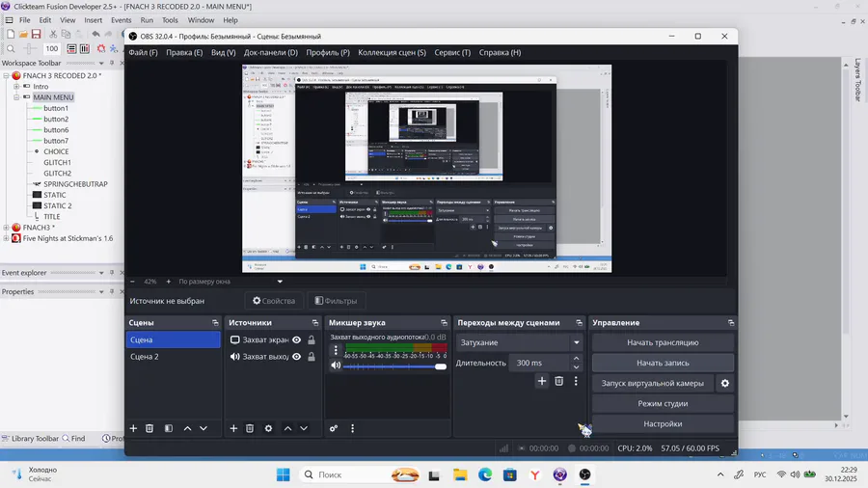Open the scene filters icon in Сцены panel
The image size is (868, 488).
[169, 428]
